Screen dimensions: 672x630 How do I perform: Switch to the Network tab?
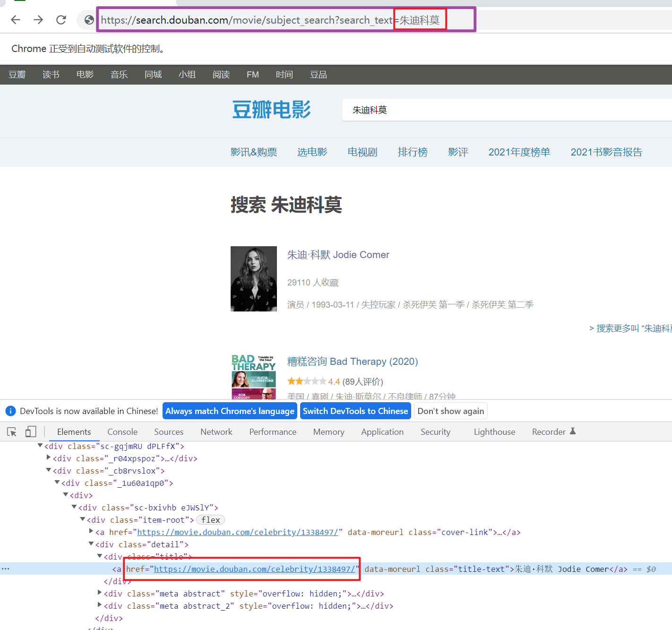click(x=216, y=432)
